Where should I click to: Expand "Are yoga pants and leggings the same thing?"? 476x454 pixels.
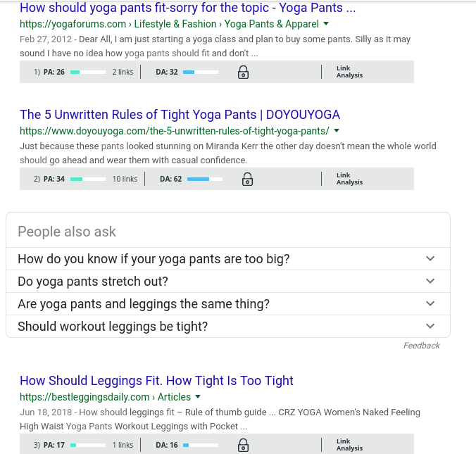(x=228, y=304)
